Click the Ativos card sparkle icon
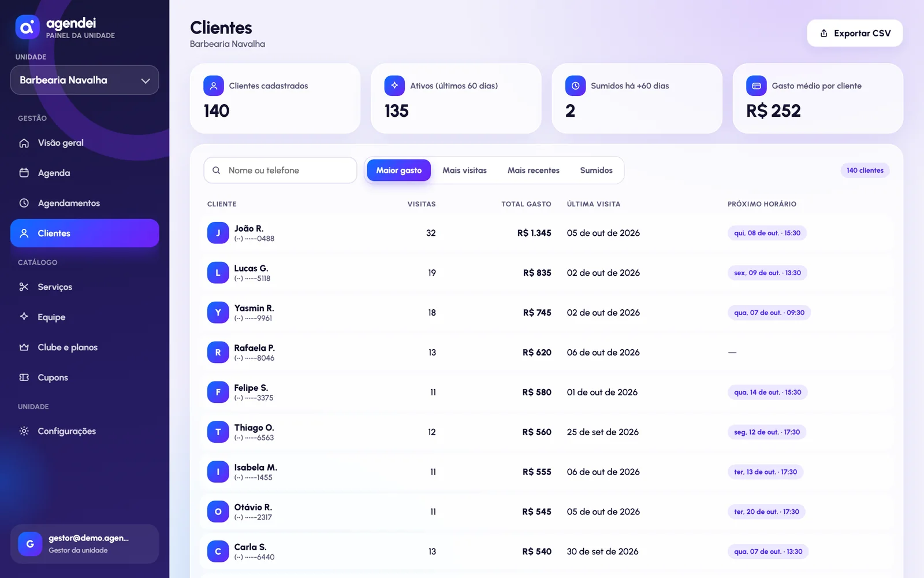924x578 pixels. point(394,86)
